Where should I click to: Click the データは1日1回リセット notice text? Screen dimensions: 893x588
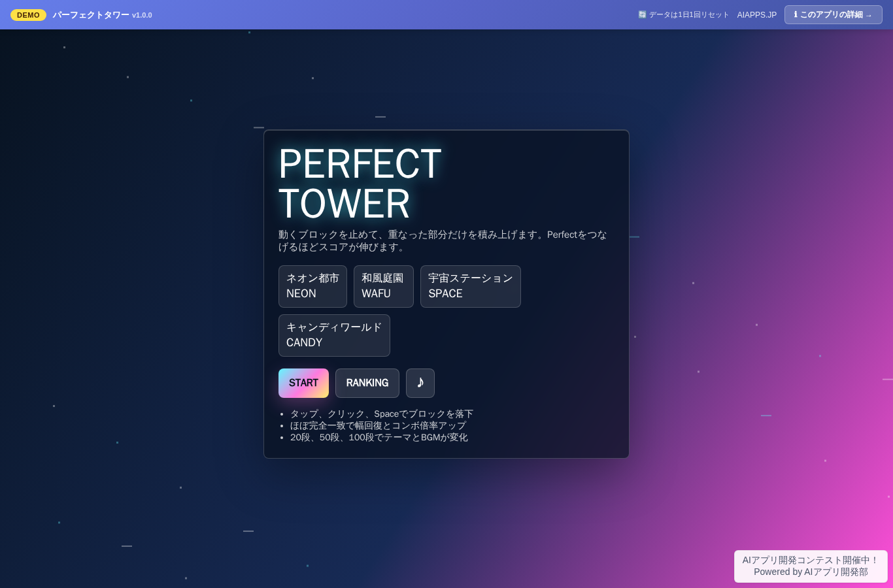pyautogui.click(x=688, y=14)
